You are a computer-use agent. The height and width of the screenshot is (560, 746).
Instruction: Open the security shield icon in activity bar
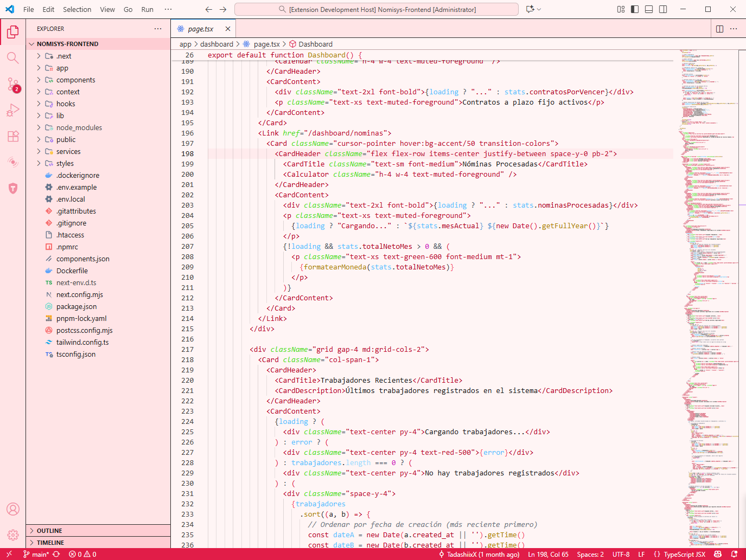[13, 188]
